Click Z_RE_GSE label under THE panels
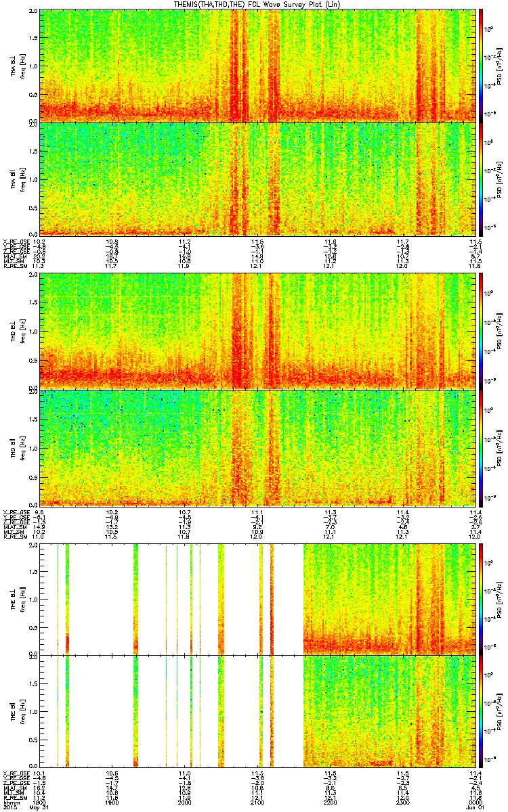Screen dimensions: 508x812 click(16, 782)
